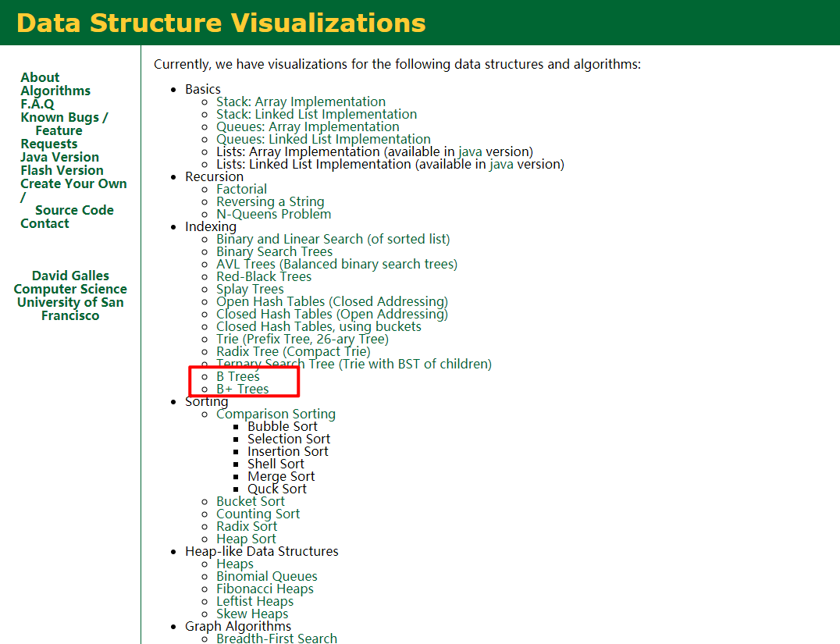
Task: Open the Heaps visualization
Action: (x=235, y=564)
